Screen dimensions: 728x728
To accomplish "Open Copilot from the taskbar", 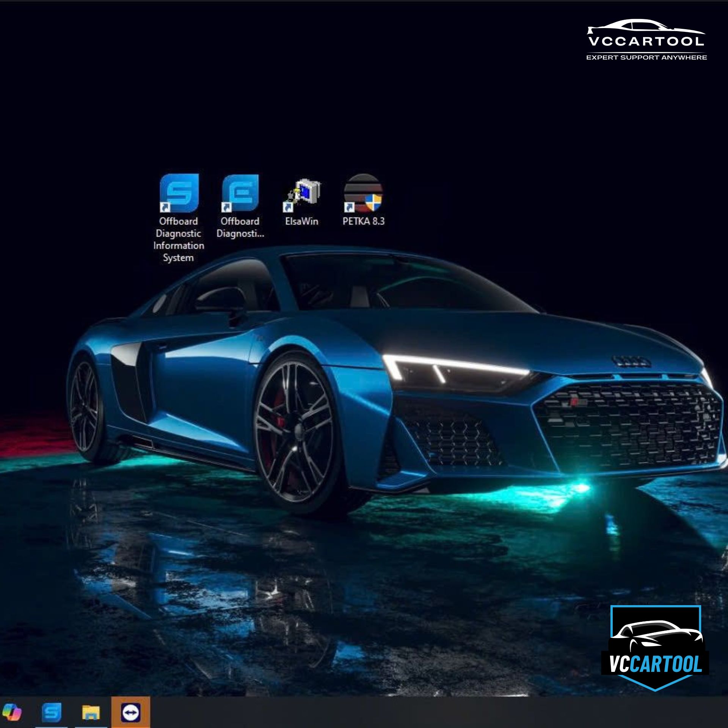I will point(11,712).
